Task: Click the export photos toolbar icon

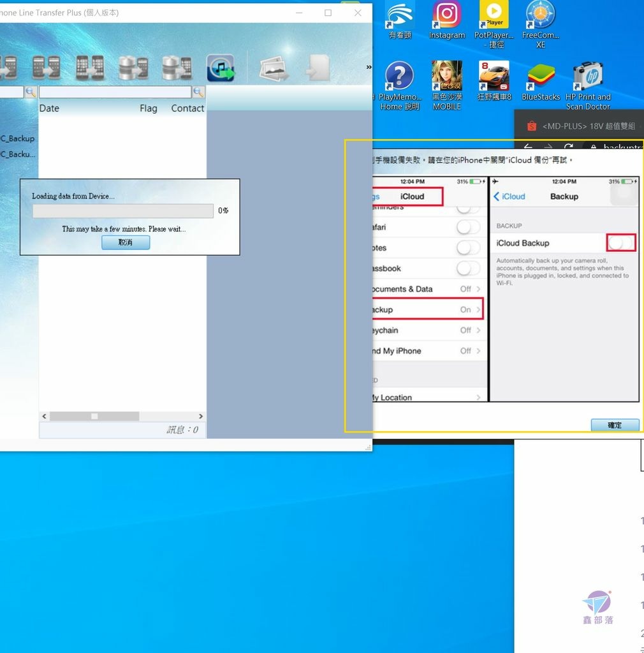Action: point(274,68)
